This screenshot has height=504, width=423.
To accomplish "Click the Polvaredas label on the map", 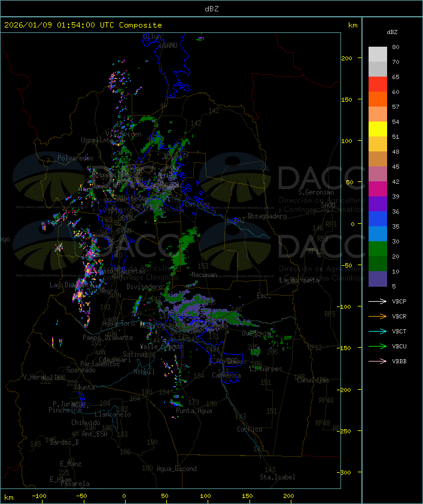I will [x=75, y=158].
